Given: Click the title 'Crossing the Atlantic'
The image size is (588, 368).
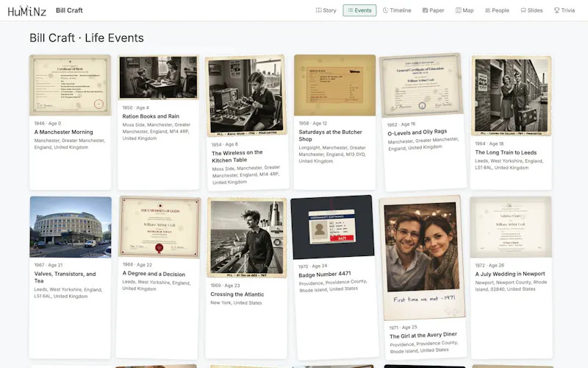Looking at the screenshot, I should 237,294.
